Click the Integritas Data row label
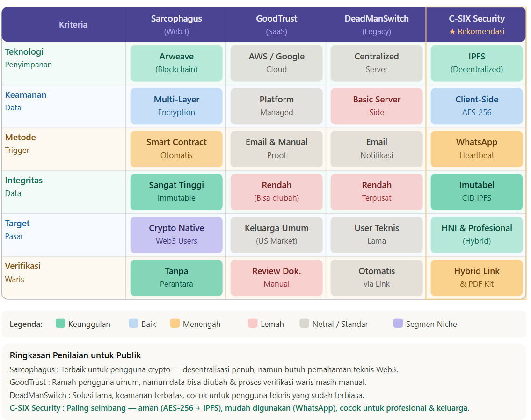Screen dimensions: 531x420 click(x=24, y=187)
